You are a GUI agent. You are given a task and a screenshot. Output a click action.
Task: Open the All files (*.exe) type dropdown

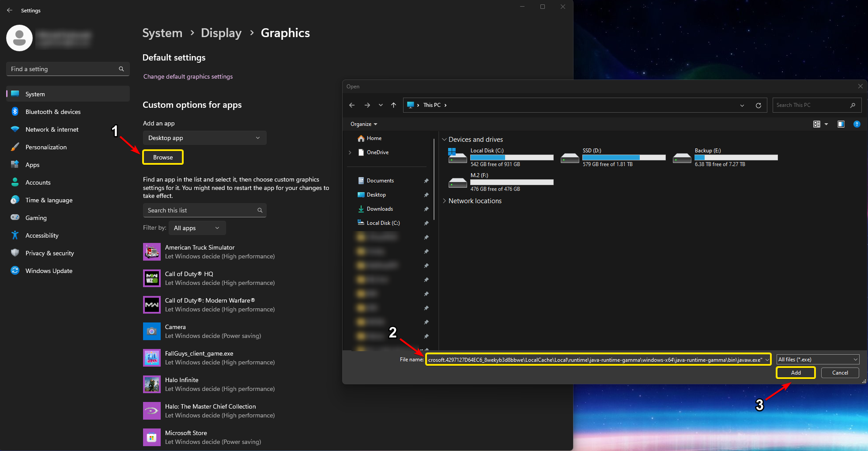coord(818,360)
